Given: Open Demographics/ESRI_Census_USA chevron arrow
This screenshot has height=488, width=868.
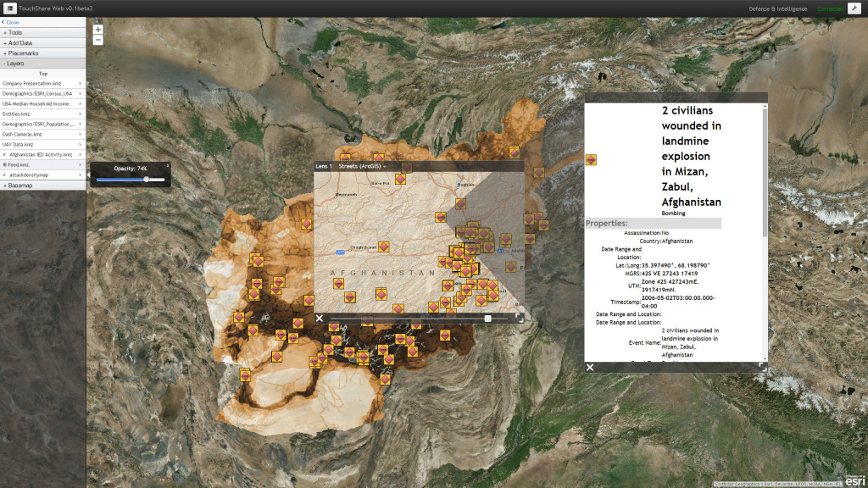Looking at the screenshot, I should [80, 93].
